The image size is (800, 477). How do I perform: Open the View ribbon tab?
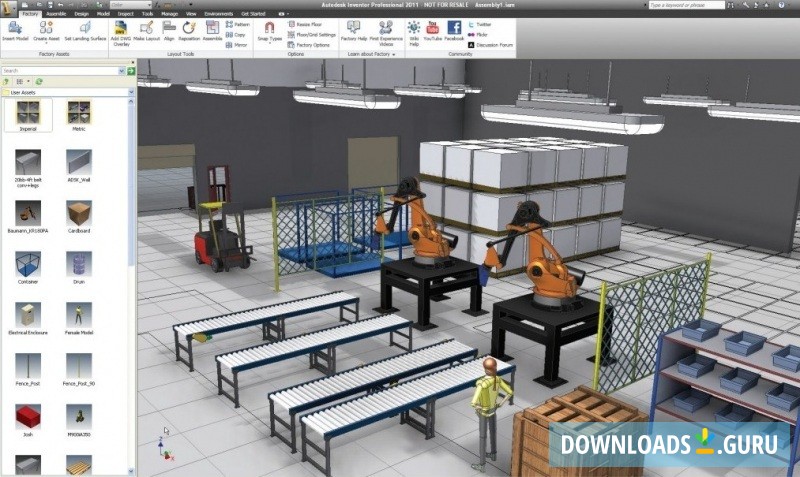point(191,14)
